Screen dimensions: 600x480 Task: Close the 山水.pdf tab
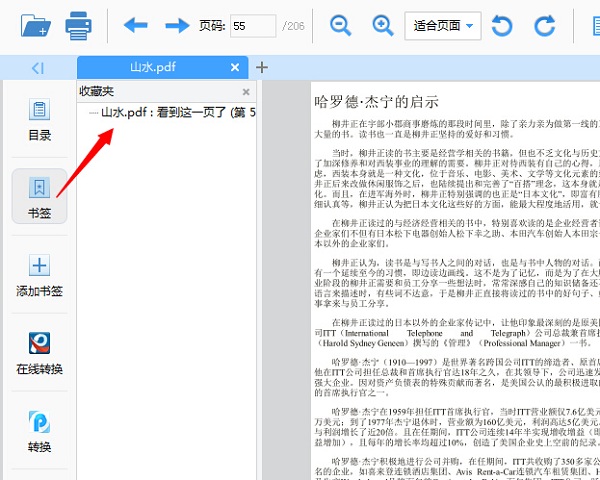click(235, 68)
